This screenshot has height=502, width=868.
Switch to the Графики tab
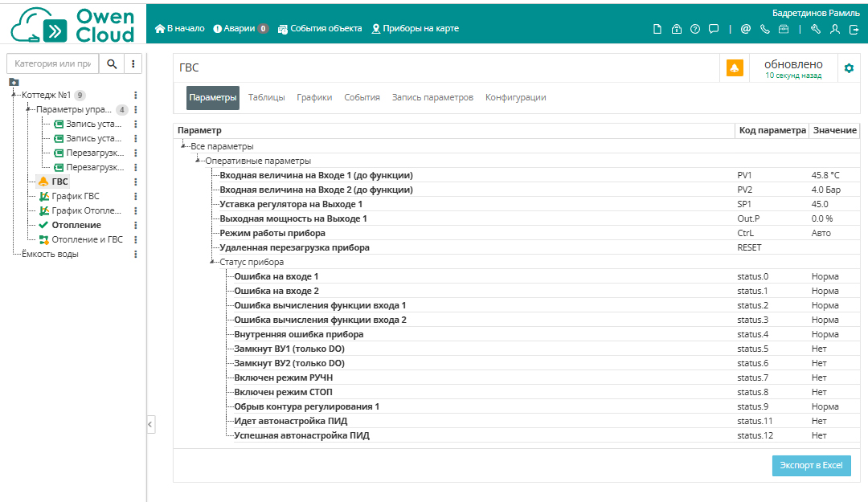[314, 97]
